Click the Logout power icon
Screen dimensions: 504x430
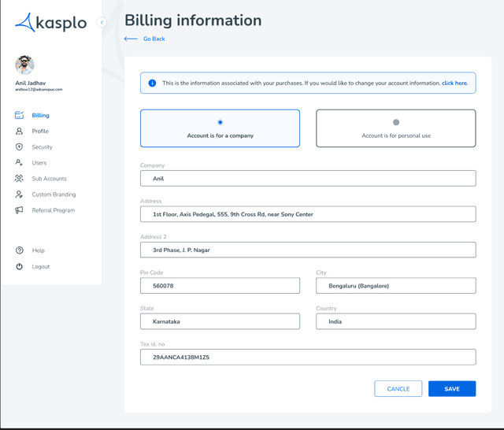[x=20, y=267]
